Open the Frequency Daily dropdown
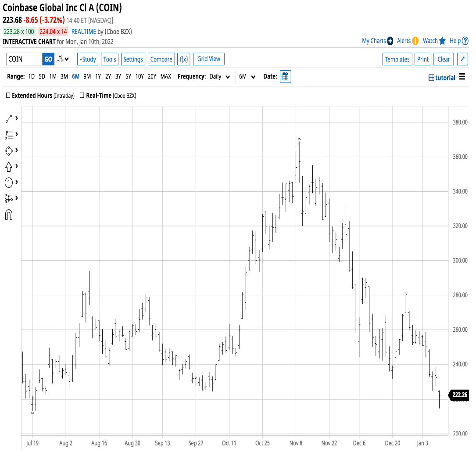 [x=219, y=76]
